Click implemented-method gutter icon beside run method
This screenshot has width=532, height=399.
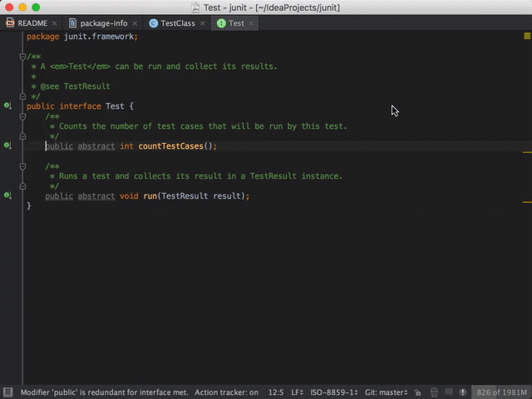(7, 195)
